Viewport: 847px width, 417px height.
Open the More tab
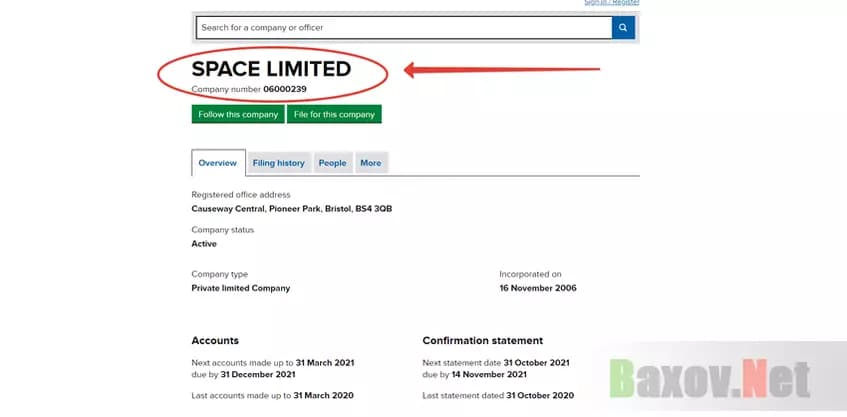[370, 163]
